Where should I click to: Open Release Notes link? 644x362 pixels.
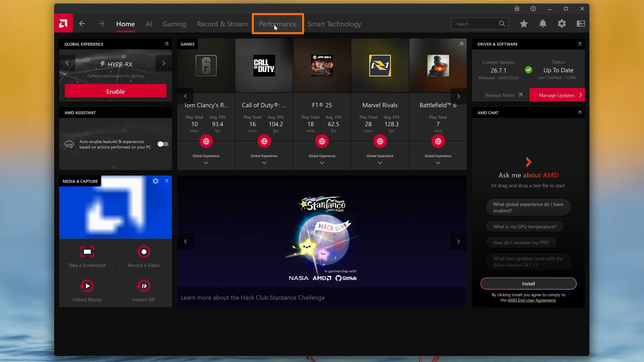tap(504, 95)
